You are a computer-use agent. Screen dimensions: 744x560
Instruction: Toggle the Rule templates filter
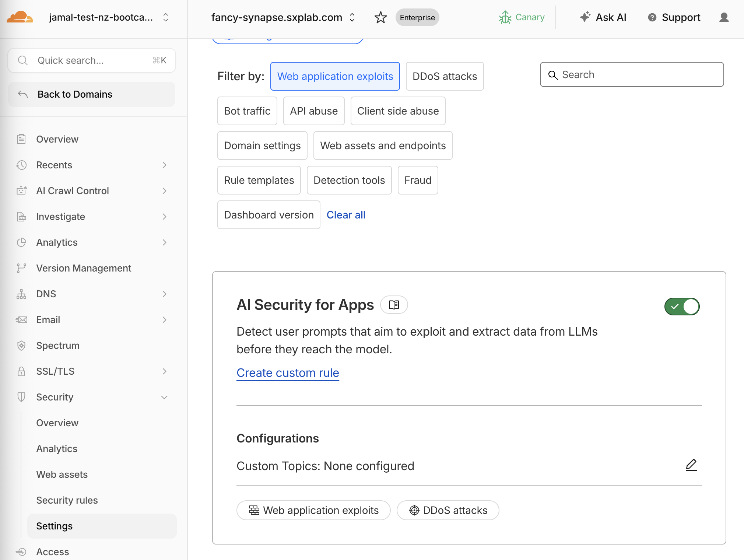click(x=259, y=180)
